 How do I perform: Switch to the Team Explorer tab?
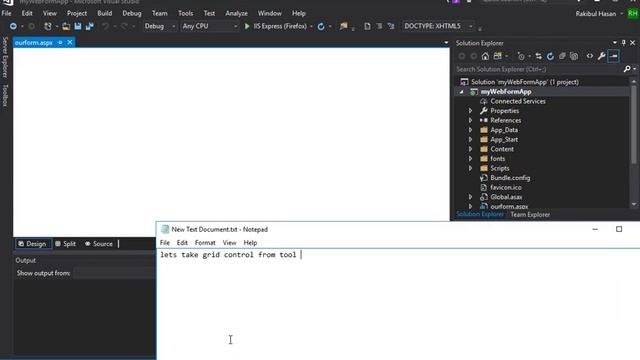click(530, 214)
